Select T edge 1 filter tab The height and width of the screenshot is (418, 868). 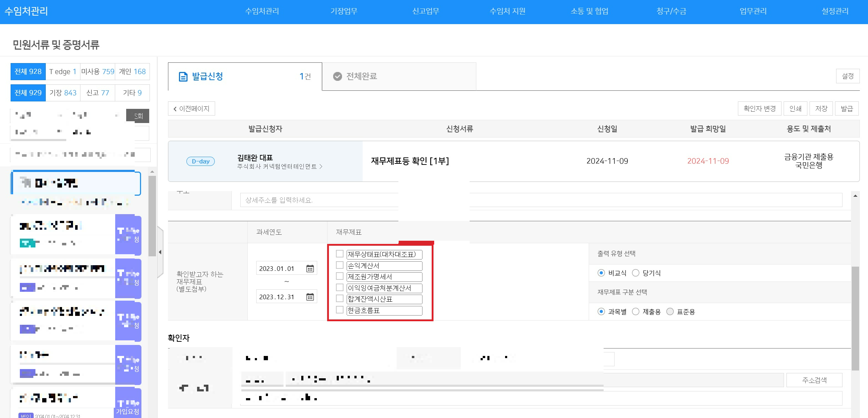click(x=63, y=72)
